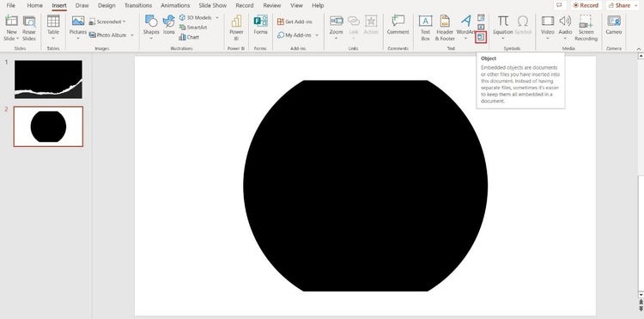
Task: Click the Zoom icon in Links group
Action: (337, 21)
